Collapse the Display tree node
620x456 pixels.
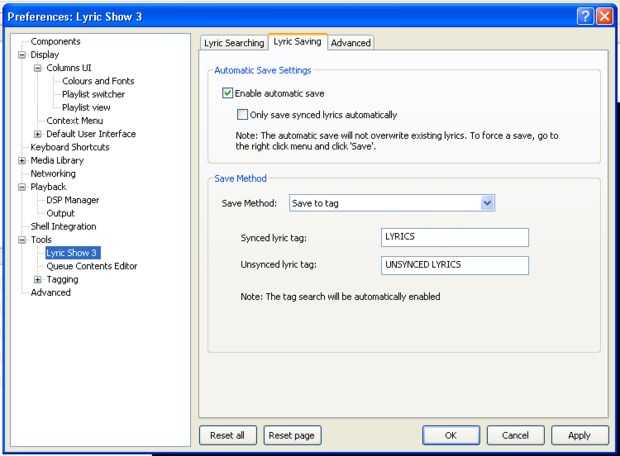(22, 55)
